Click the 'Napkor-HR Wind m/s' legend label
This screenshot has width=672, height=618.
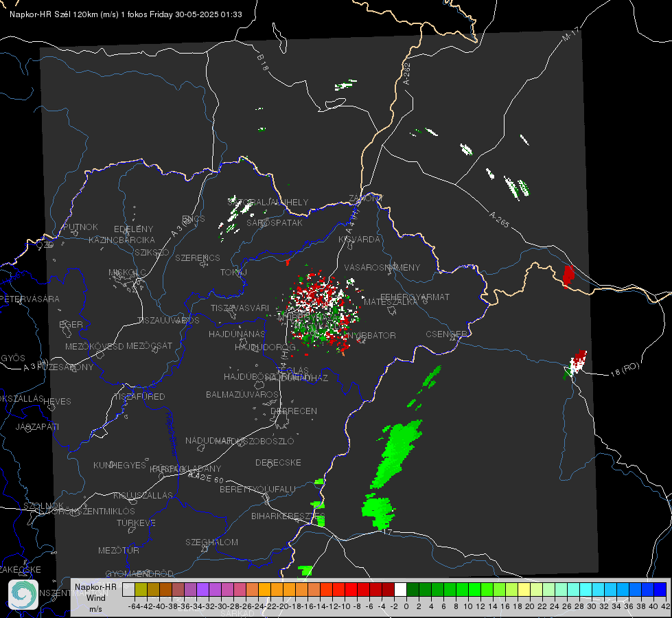(95, 597)
